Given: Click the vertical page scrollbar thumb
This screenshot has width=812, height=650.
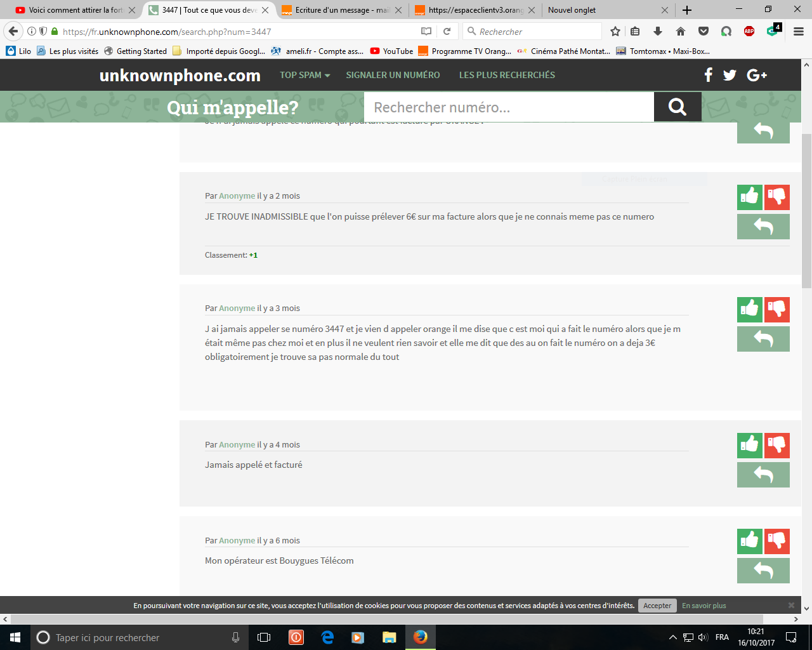Looking at the screenshot, I should (806, 211).
